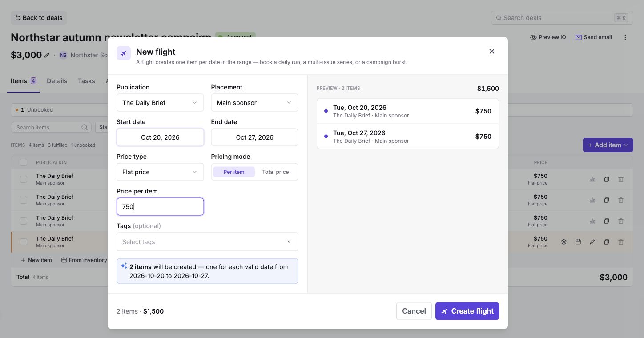Open the End date picker Oct 27, 2026

click(x=254, y=137)
